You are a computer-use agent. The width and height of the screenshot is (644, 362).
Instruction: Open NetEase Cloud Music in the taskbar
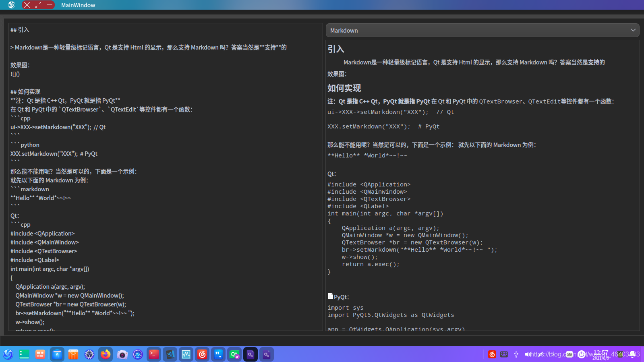(202, 354)
